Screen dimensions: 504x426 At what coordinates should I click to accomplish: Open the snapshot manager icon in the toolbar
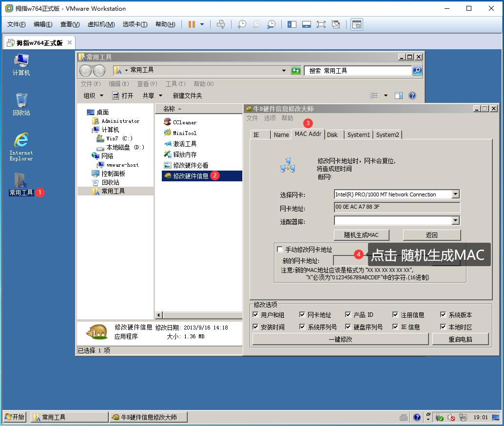coord(271,24)
